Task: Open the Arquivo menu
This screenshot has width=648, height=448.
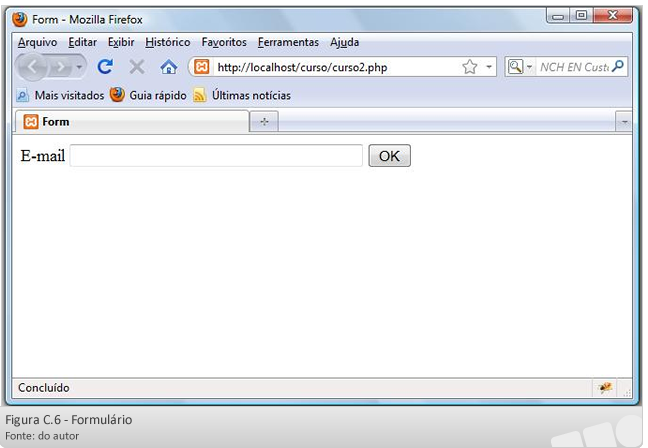Action: (x=37, y=42)
